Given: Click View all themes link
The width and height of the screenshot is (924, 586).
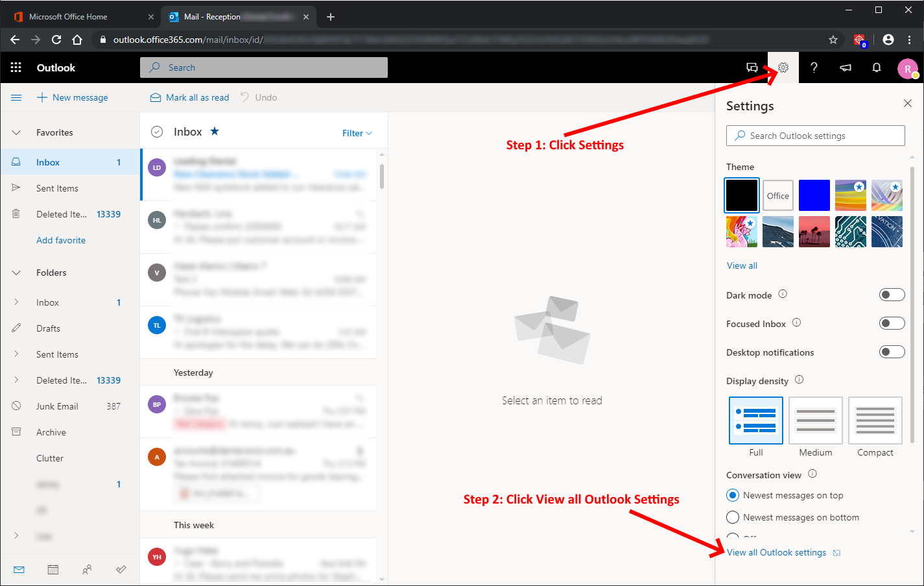Looking at the screenshot, I should pyautogui.click(x=742, y=265).
